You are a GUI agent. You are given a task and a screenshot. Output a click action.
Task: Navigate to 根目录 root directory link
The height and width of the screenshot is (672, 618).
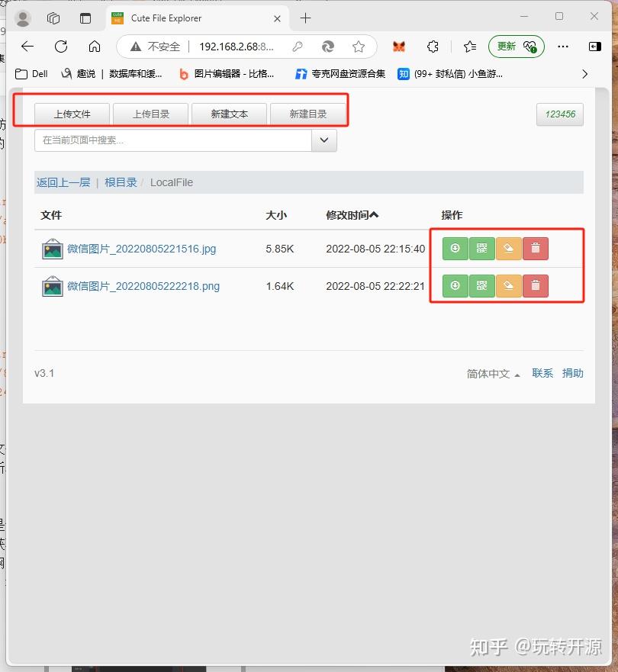(122, 182)
